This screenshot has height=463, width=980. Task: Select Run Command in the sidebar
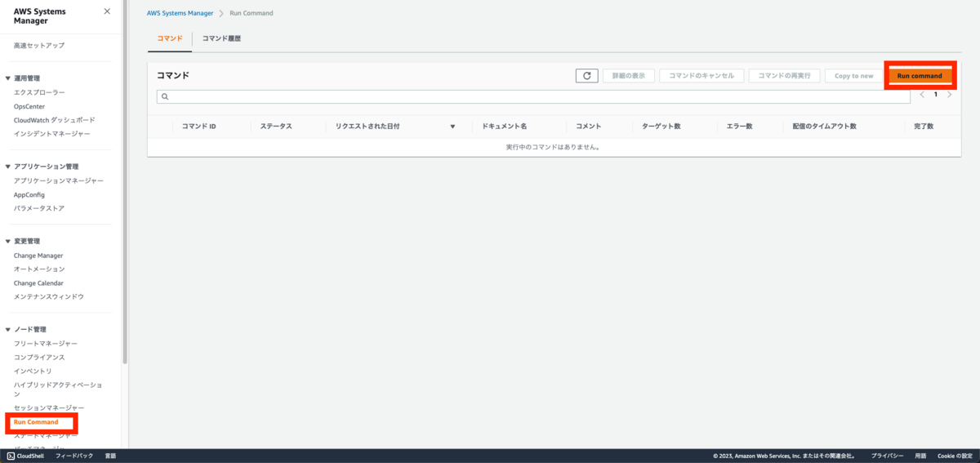coord(36,422)
